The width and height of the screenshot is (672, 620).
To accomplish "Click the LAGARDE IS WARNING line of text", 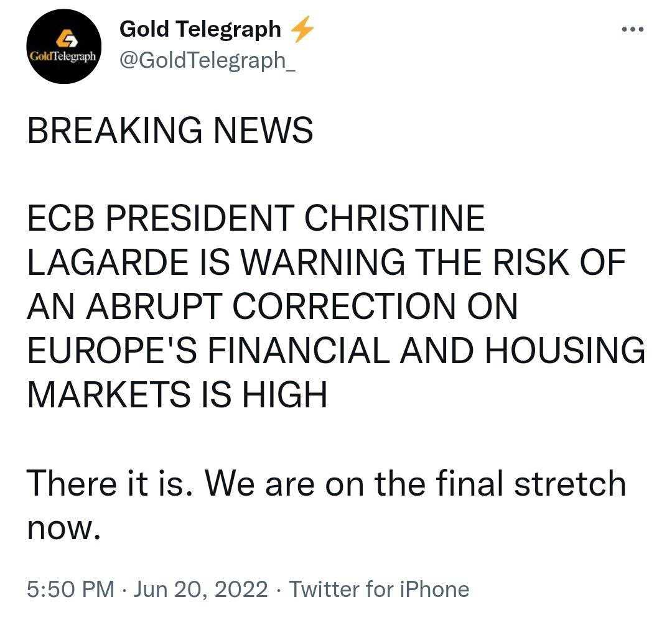I will pos(326,262).
